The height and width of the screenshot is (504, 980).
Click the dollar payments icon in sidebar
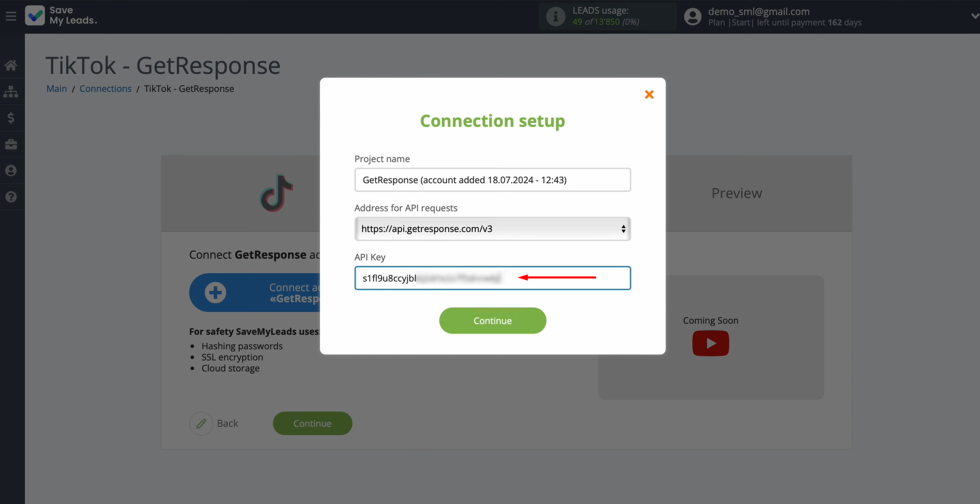tap(11, 118)
